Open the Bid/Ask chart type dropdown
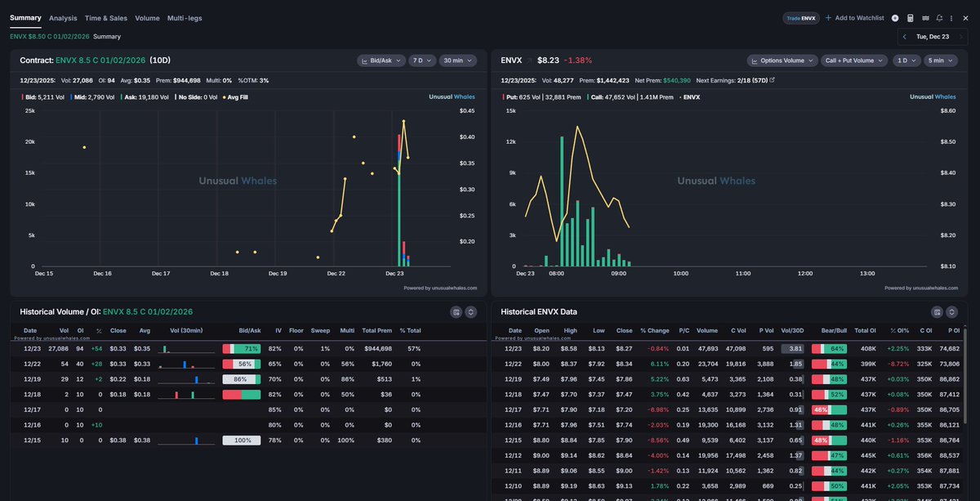Screen dimensions: 980x501 [381, 60]
